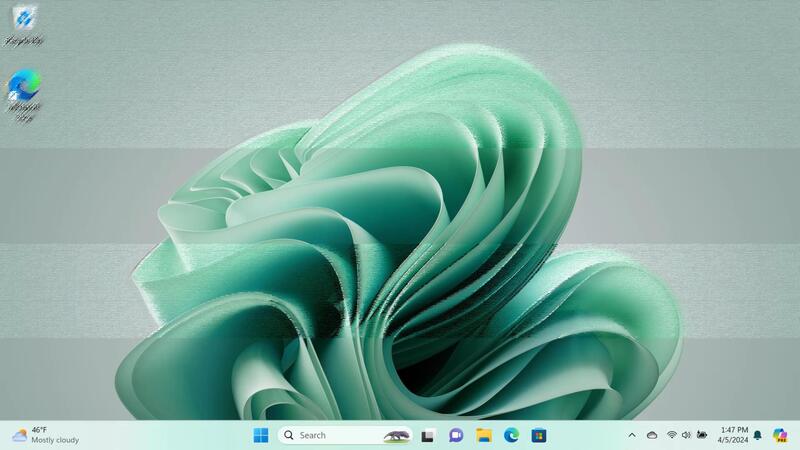Image resolution: width=800 pixels, height=450 pixels.
Task: Open the OneDrive cloud tray icon
Action: pos(652,435)
